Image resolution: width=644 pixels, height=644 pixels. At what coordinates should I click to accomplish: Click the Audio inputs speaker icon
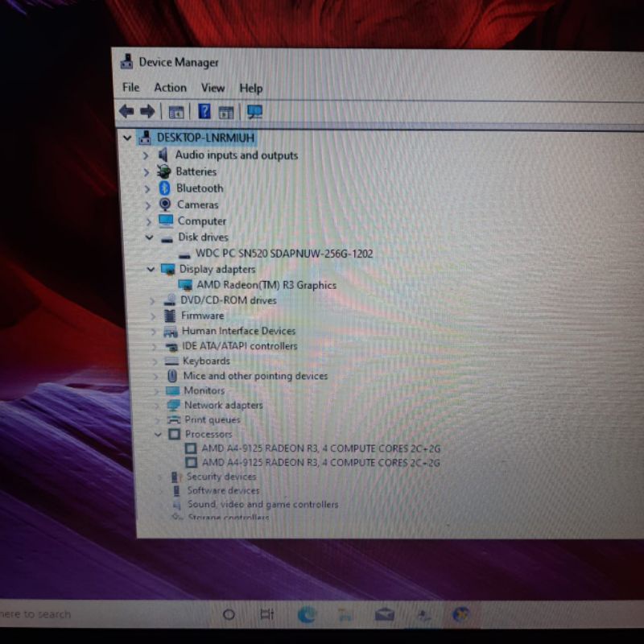(163, 155)
